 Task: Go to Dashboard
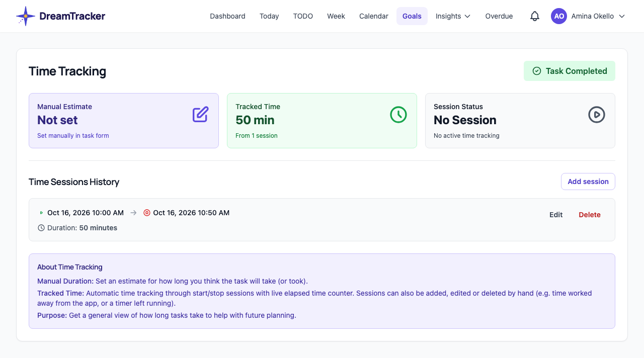(x=227, y=16)
